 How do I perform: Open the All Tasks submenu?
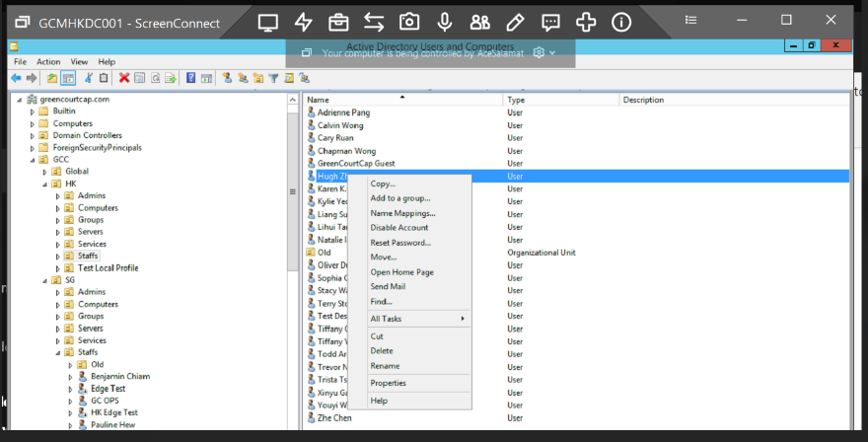(x=409, y=319)
